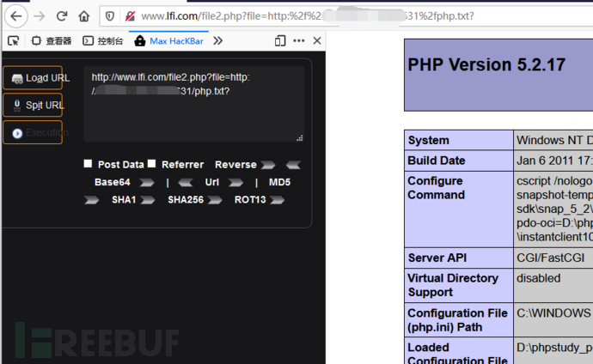
Task: Click the browser address bar URL
Action: pos(307,16)
